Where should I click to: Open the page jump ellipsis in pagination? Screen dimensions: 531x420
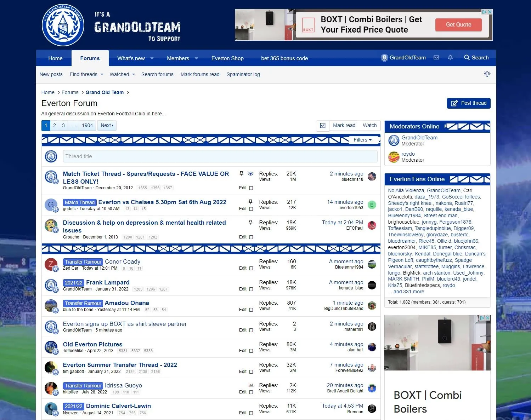(73, 125)
